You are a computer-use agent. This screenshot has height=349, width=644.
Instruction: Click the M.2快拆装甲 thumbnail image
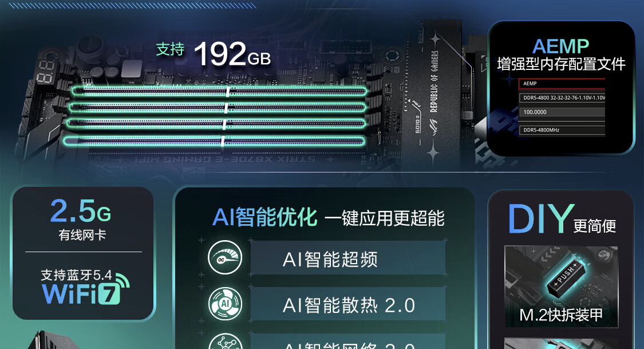point(561,287)
